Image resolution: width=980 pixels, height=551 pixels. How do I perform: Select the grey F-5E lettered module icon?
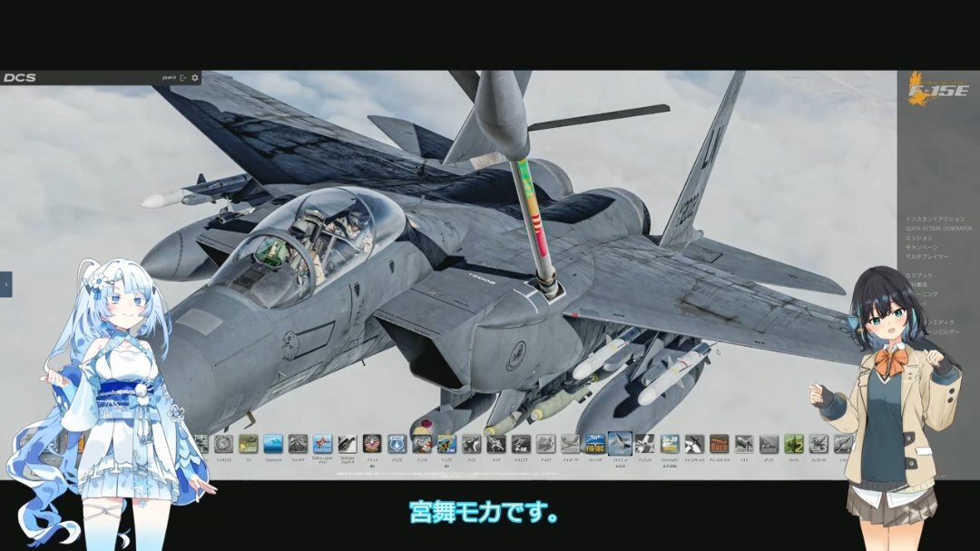[521, 444]
